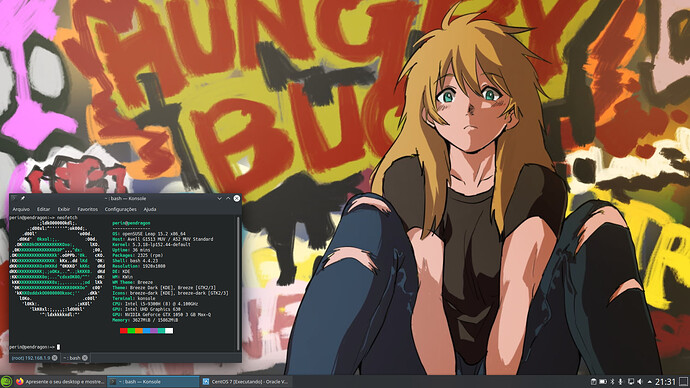Screen dimensions: 690x388
Task: Open the Konsole window menu icon
Action: [14, 198]
